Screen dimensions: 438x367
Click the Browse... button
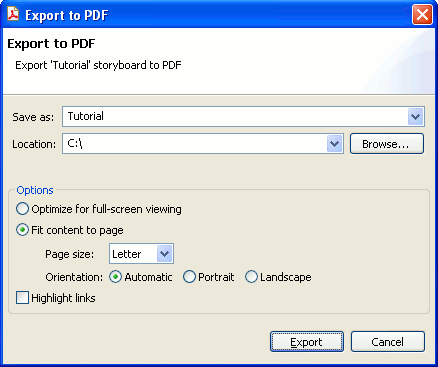tap(387, 144)
